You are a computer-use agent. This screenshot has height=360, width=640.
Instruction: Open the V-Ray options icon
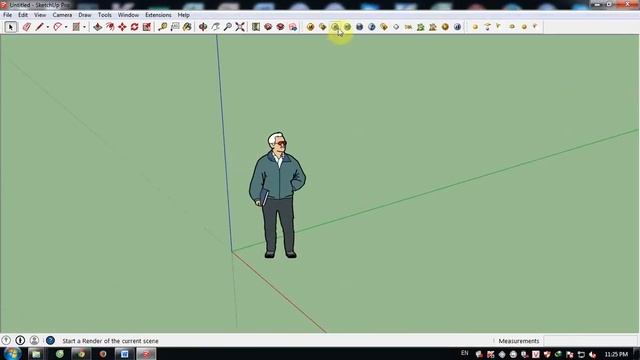point(322,27)
